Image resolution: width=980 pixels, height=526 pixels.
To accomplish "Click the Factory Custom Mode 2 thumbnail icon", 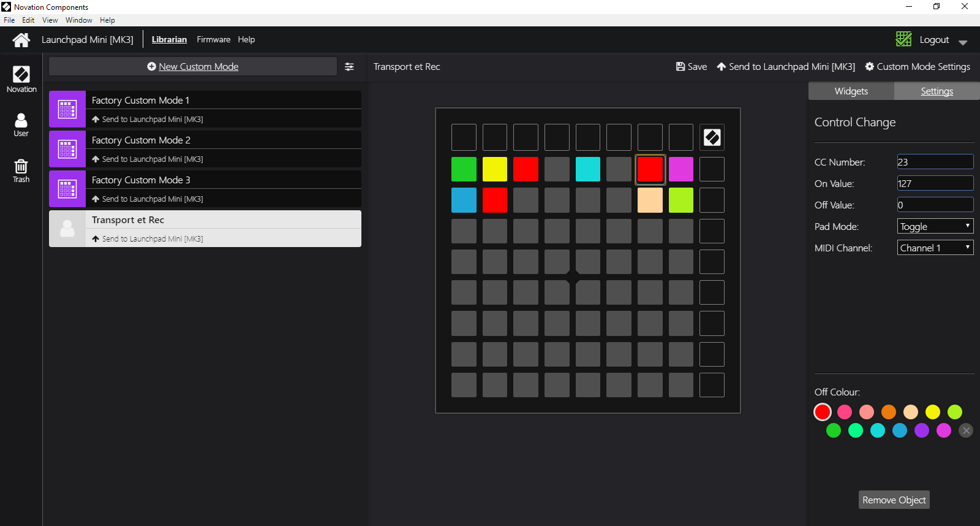I will click(67, 149).
